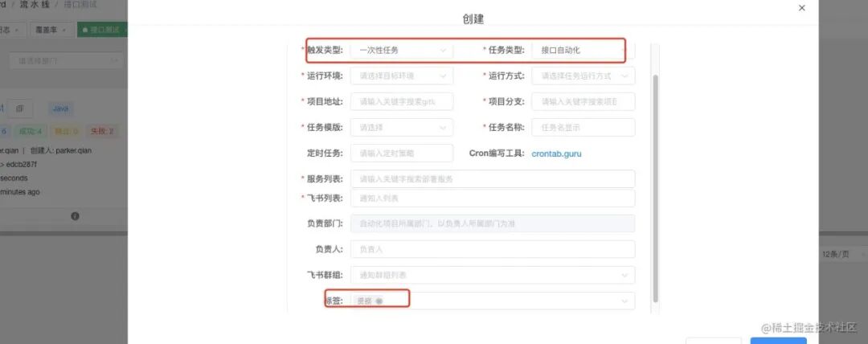Open the 任务模版 template dropdown
This screenshot has width=868, height=344.
402,128
